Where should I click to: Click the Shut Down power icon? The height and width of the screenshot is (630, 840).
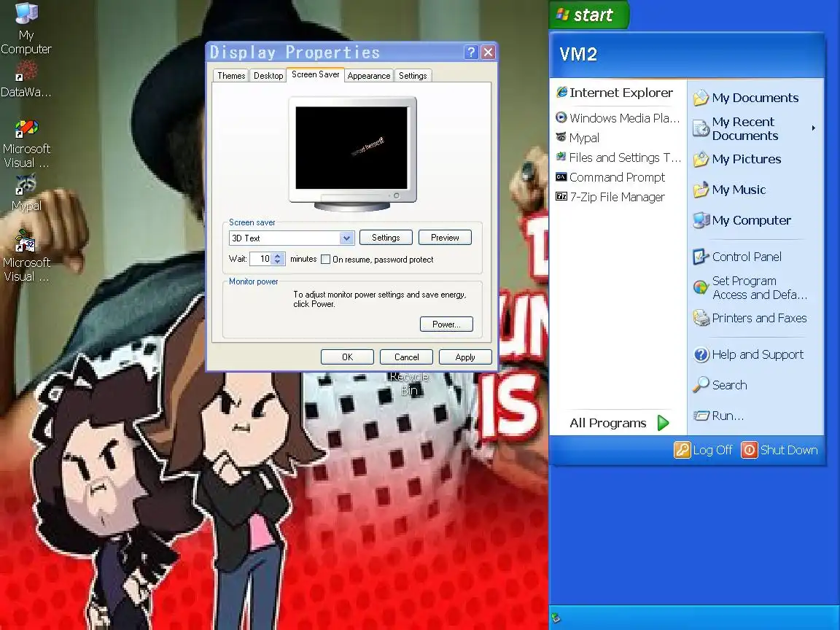point(750,450)
